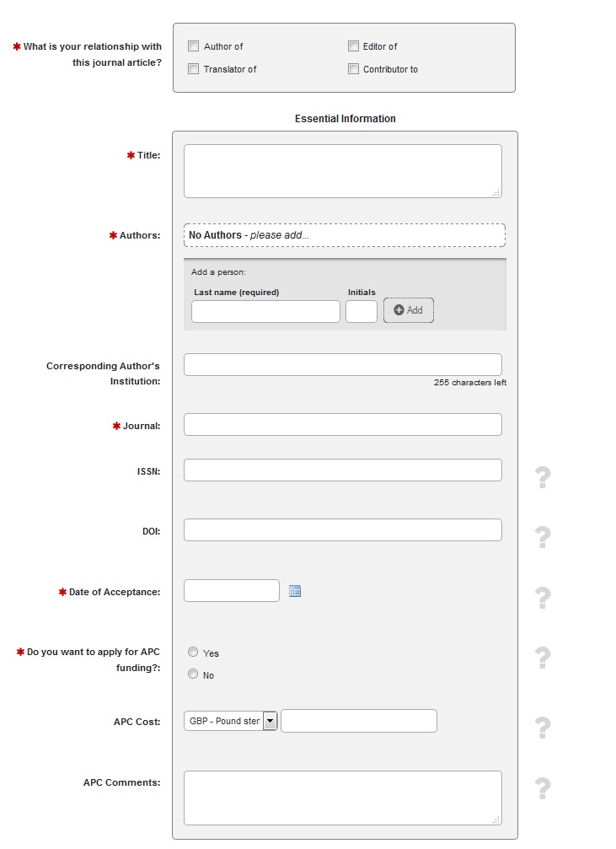Click the Initials input box
The width and height of the screenshot is (616, 849).
[x=362, y=311]
